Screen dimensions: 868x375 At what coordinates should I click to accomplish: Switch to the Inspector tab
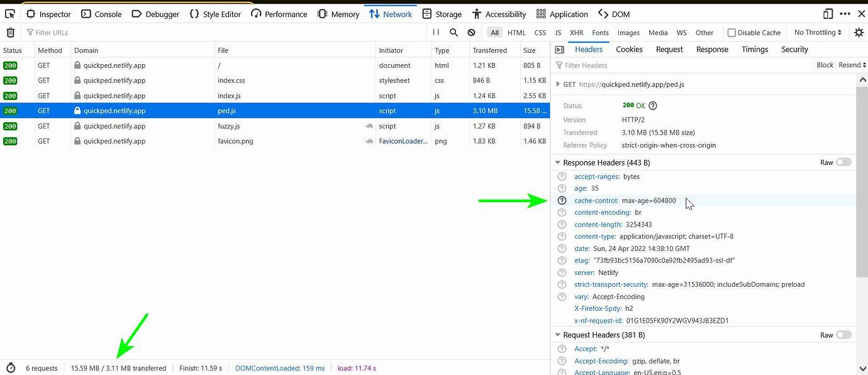[x=49, y=14]
